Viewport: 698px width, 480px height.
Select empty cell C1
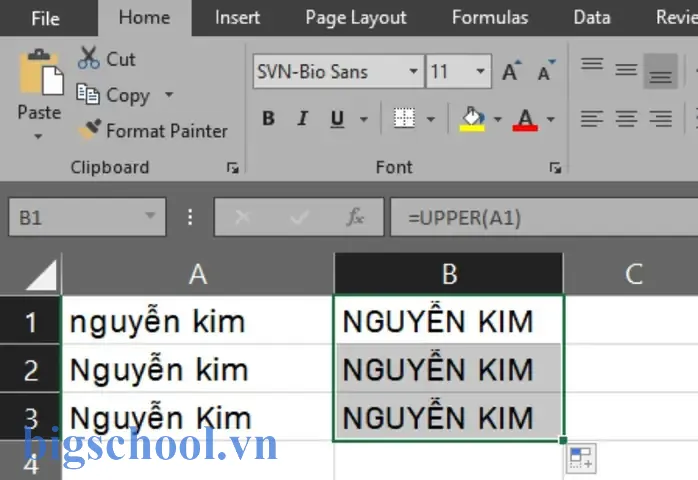[x=632, y=320]
